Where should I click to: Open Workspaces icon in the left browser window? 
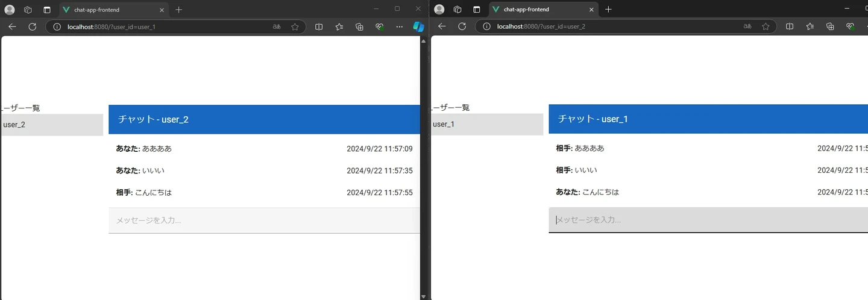coord(28,10)
